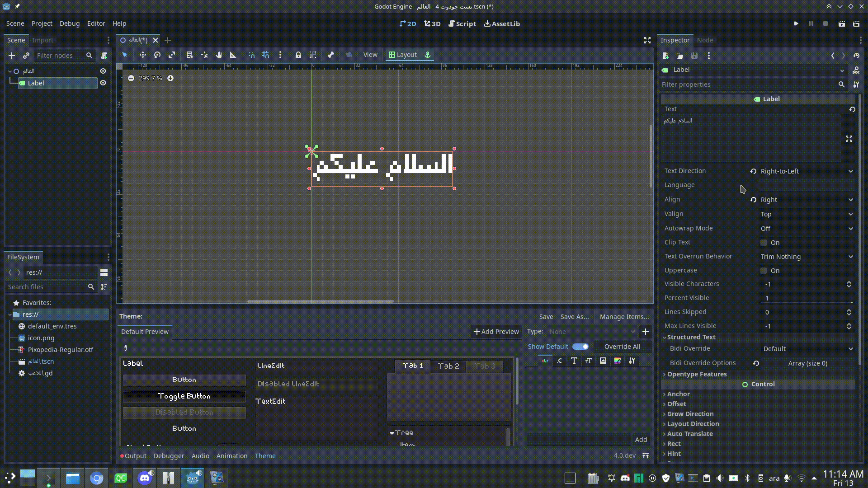
Task: Select the Ruler mode tool
Action: (233, 55)
